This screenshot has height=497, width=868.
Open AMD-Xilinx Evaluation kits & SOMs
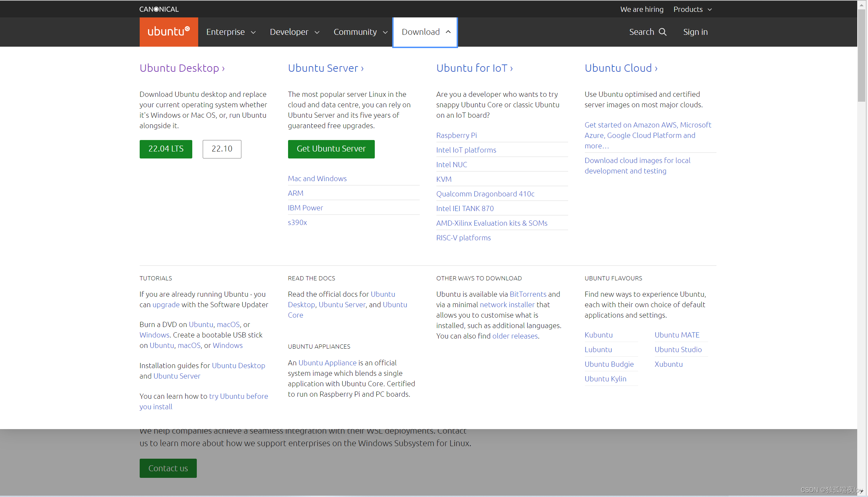(492, 223)
